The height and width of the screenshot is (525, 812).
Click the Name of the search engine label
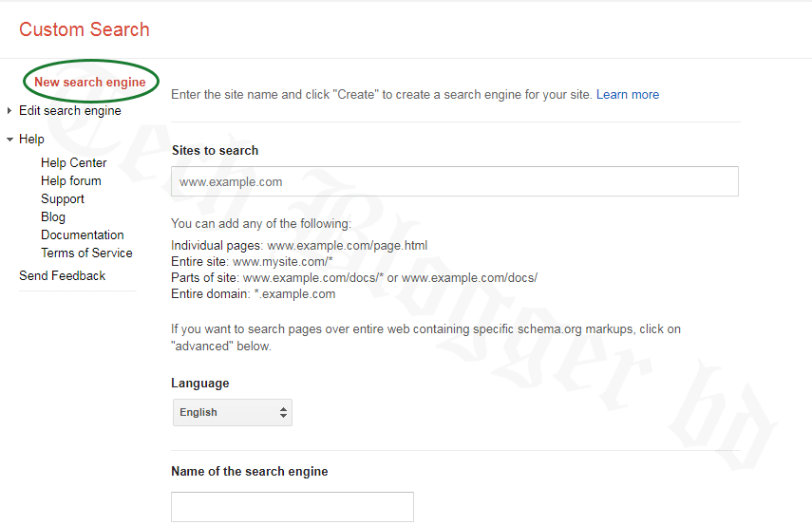click(250, 472)
